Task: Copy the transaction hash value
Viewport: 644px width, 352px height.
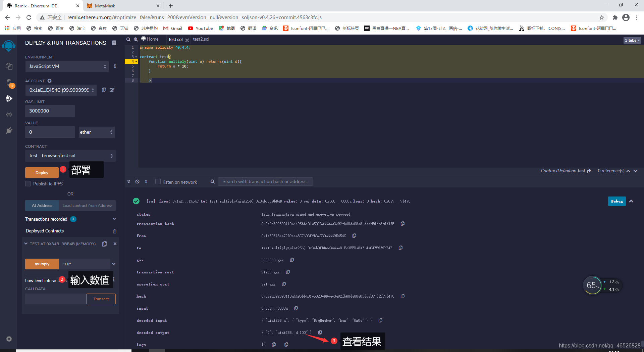Action: pyautogui.click(x=402, y=224)
